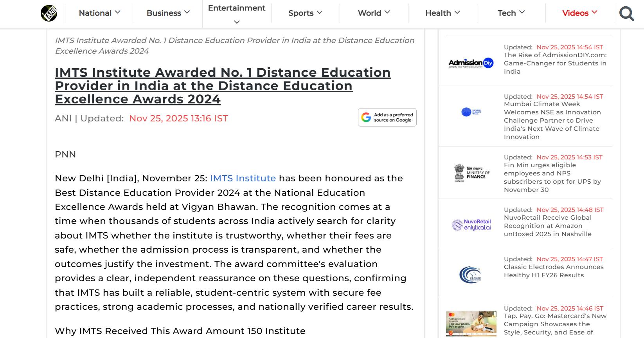Open Fin Min UPS opt-in story
The image size is (644, 338).
click(552, 177)
